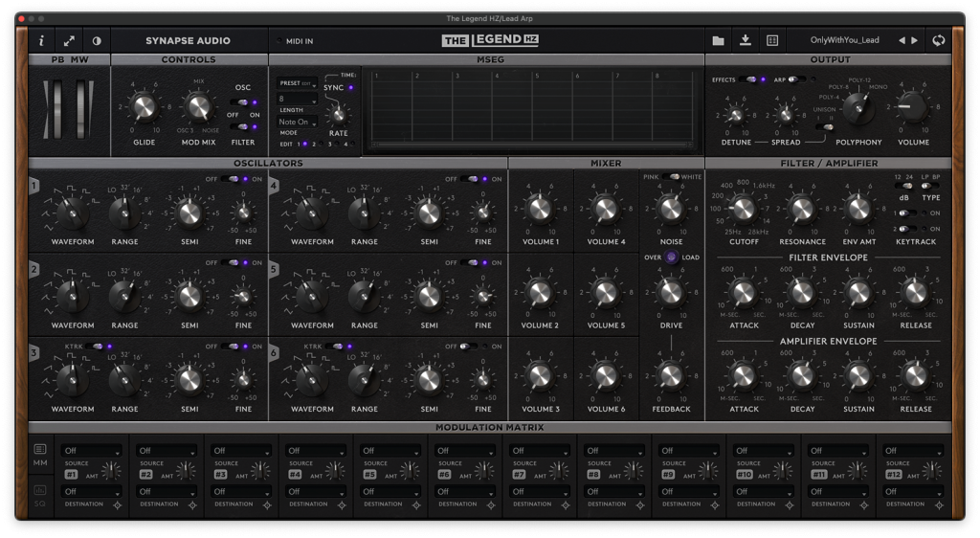Open modulation slot #10 destination dropdown

(x=763, y=492)
